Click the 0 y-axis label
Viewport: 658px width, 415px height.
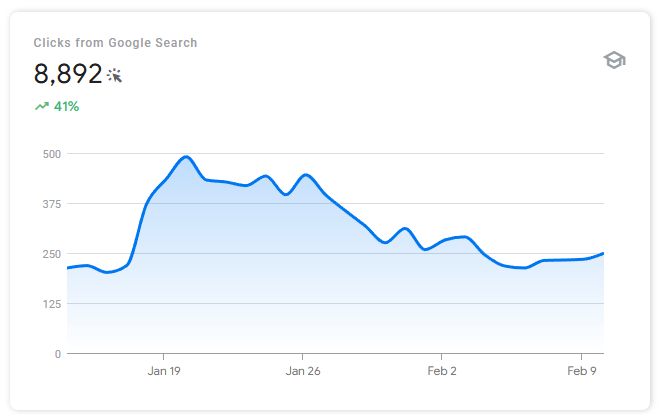point(57,354)
